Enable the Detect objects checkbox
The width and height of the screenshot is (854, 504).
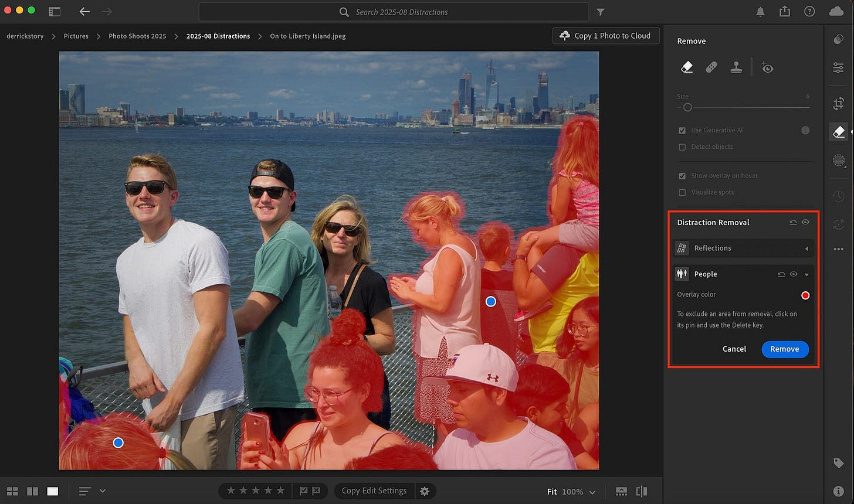tap(682, 147)
